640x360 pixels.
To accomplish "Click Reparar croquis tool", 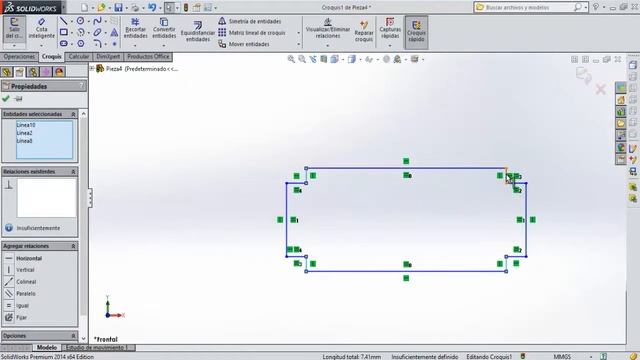I will 364,31.
